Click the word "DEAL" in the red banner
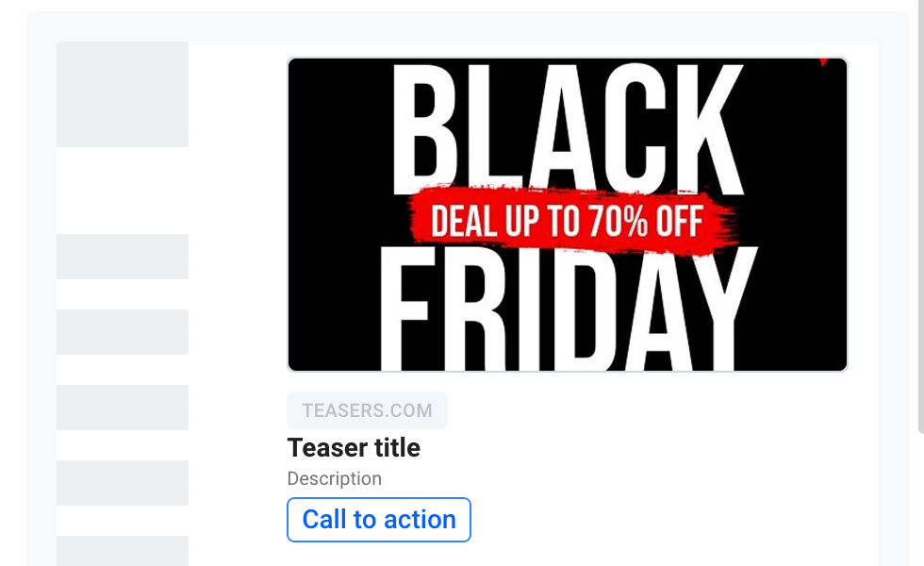The image size is (924, 566). click(463, 223)
